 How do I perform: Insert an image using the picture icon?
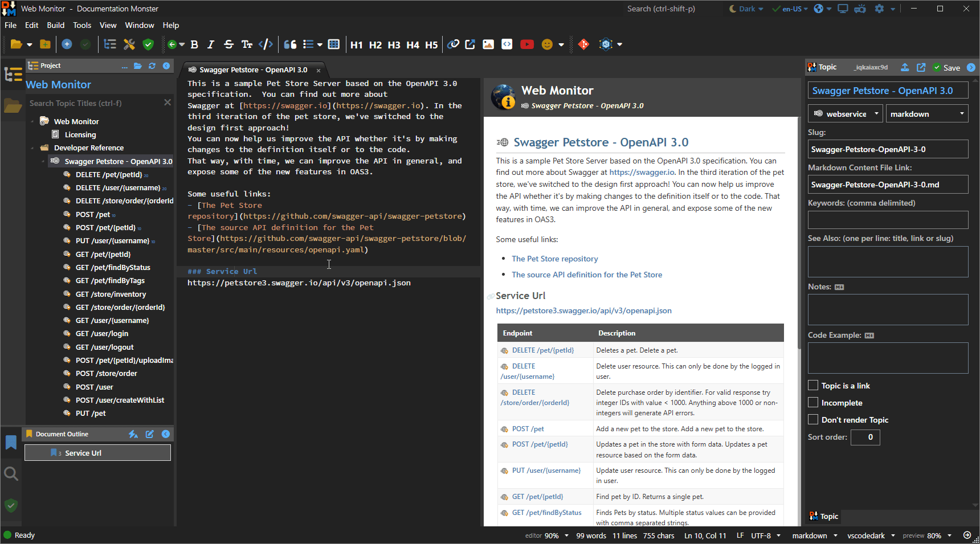(x=488, y=44)
